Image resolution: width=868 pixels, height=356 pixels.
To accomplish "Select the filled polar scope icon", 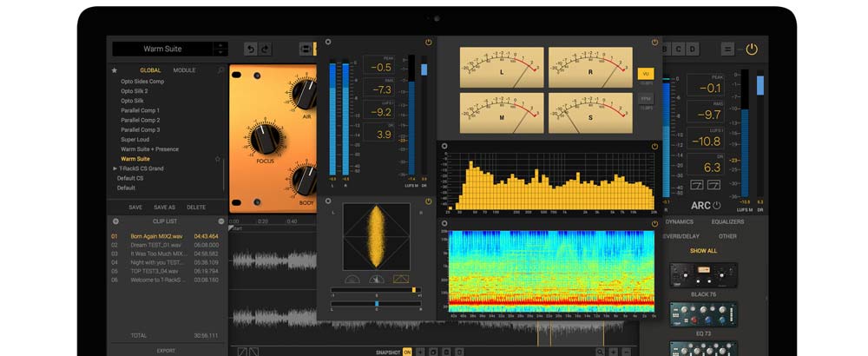I will 377,280.
